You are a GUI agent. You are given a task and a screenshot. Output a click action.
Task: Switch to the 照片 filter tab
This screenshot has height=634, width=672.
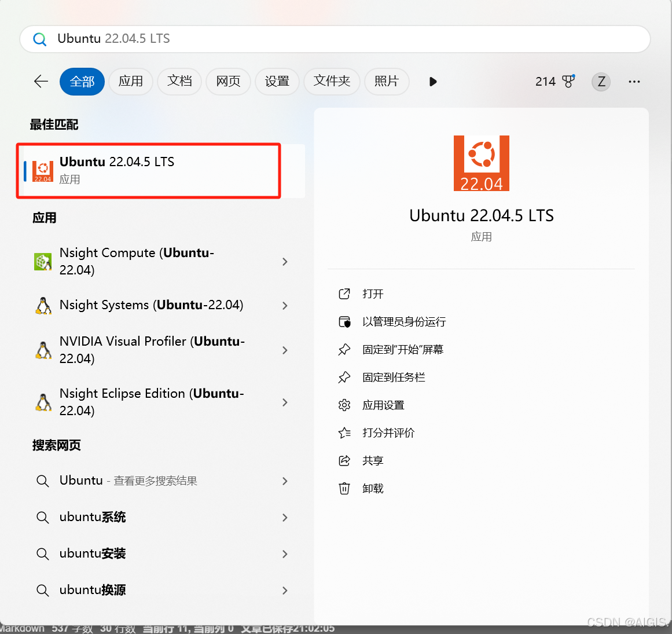[x=387, y=82]
